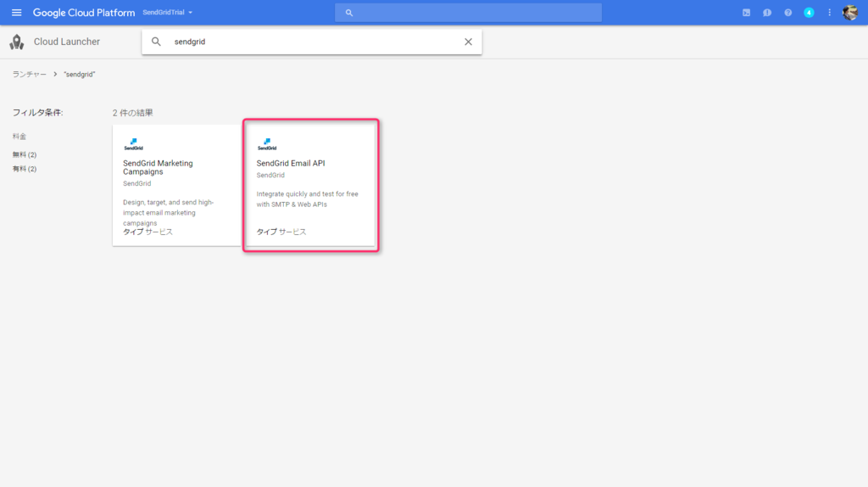The width and height of the screenshot is (868, 487).
Task: Click the magnifier icon in top search bar
Action: pos(348,13)
